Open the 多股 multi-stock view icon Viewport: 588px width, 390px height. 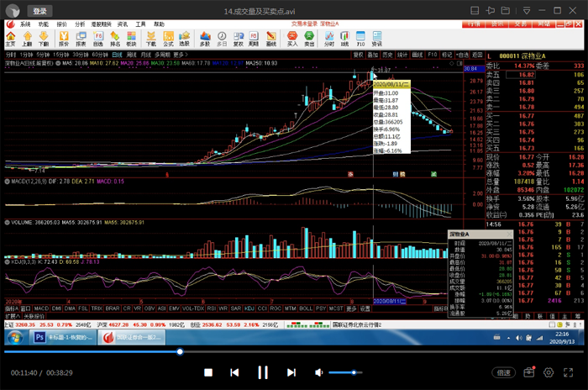coord(205,39)
